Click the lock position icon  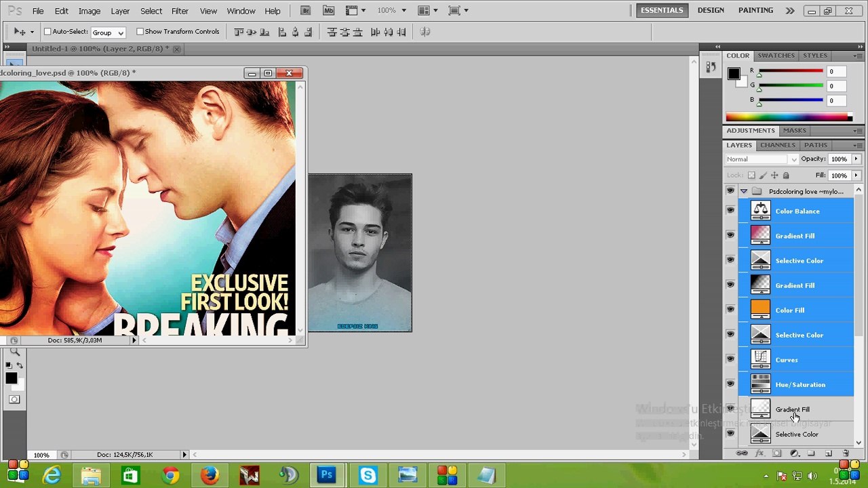tap(774, 176)
